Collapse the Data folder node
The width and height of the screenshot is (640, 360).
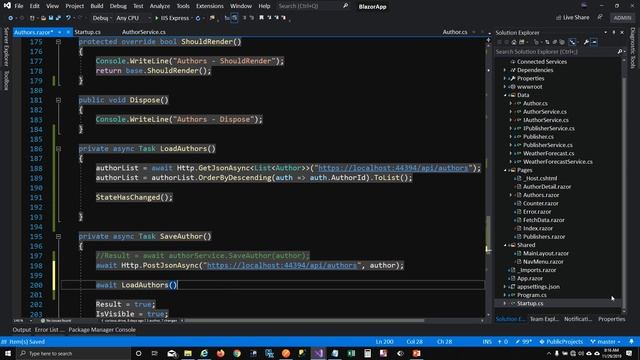point(505,95)
